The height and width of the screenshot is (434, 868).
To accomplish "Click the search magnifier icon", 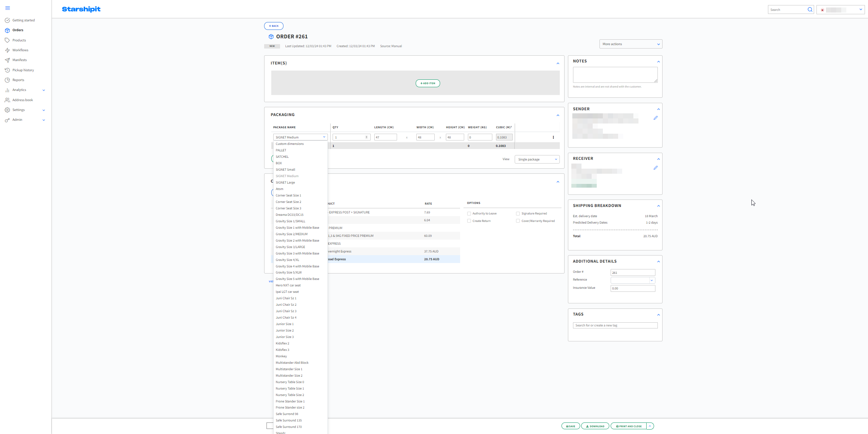I will click(x=810, y=10).
